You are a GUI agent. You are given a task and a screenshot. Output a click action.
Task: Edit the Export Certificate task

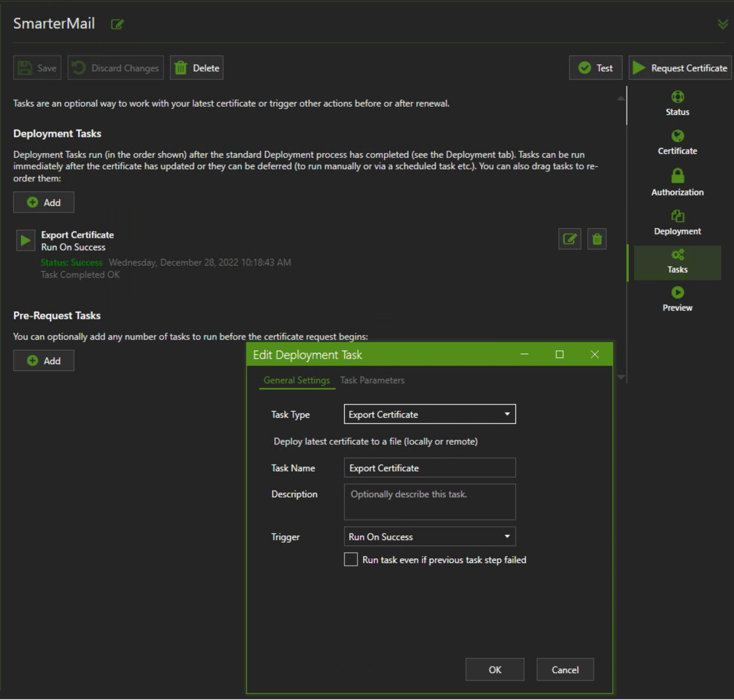coord(570,239)
